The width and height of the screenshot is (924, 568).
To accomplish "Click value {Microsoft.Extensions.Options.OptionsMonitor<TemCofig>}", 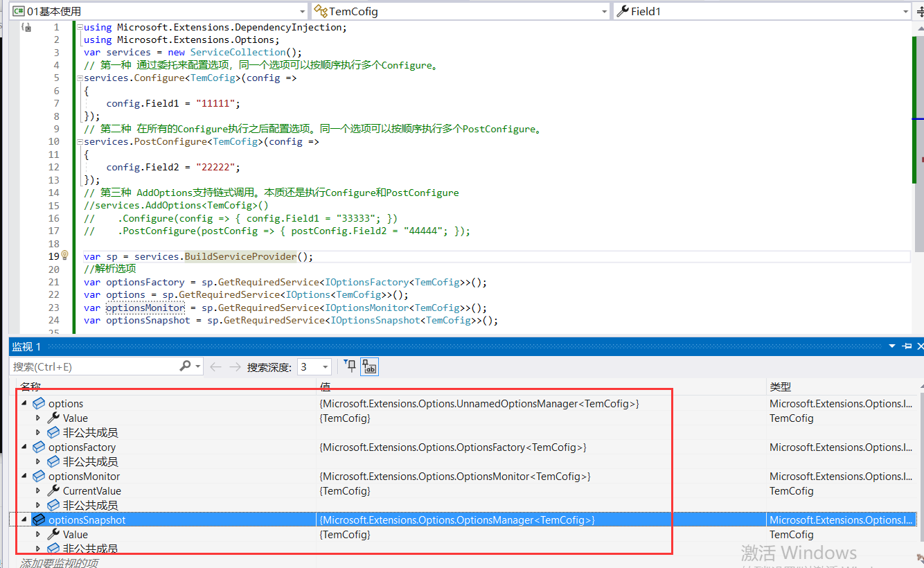I will 455,477.
